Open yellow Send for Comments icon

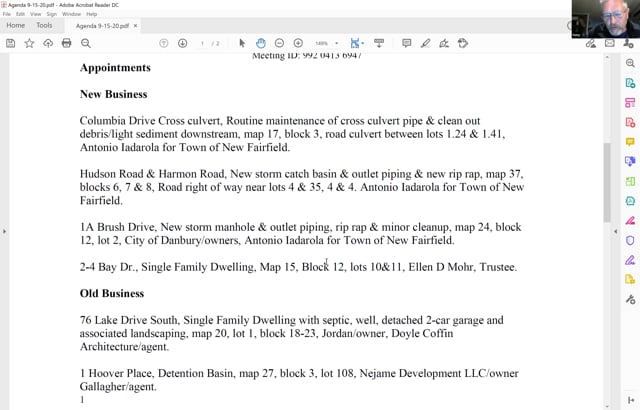630,279
